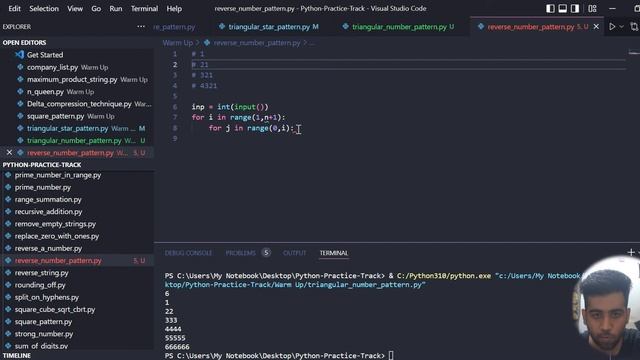
Task: Switch to triangular_number_pattern.py tab
Action: click(x=399, y=27)
